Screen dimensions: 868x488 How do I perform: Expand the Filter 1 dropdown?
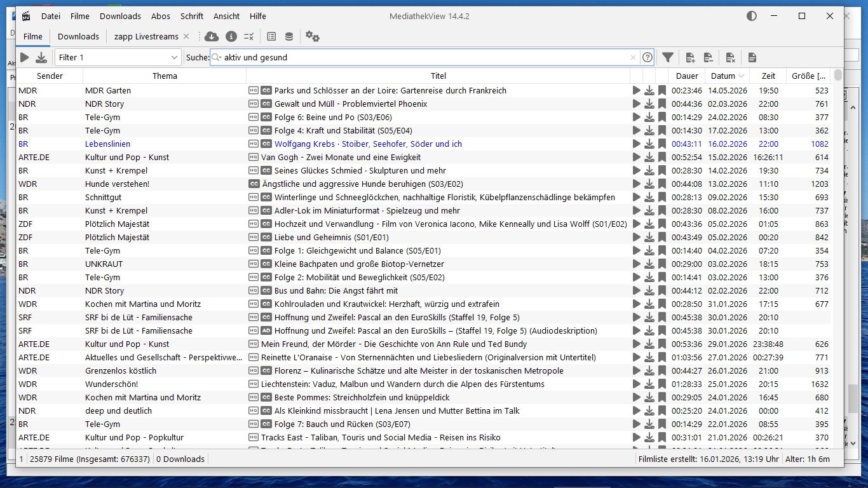174,57
